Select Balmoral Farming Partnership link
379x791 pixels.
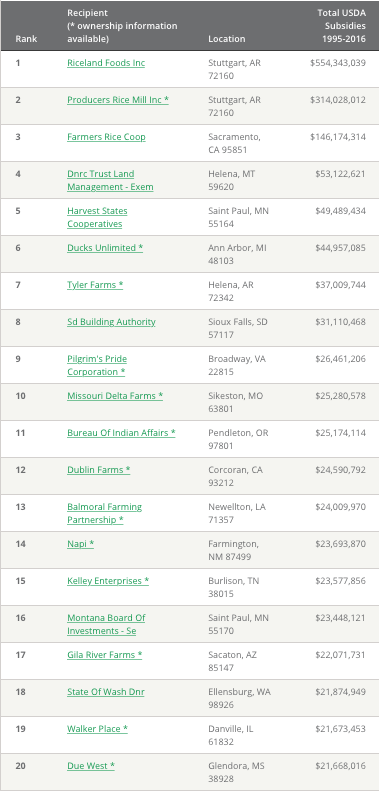tap(104, 514)
